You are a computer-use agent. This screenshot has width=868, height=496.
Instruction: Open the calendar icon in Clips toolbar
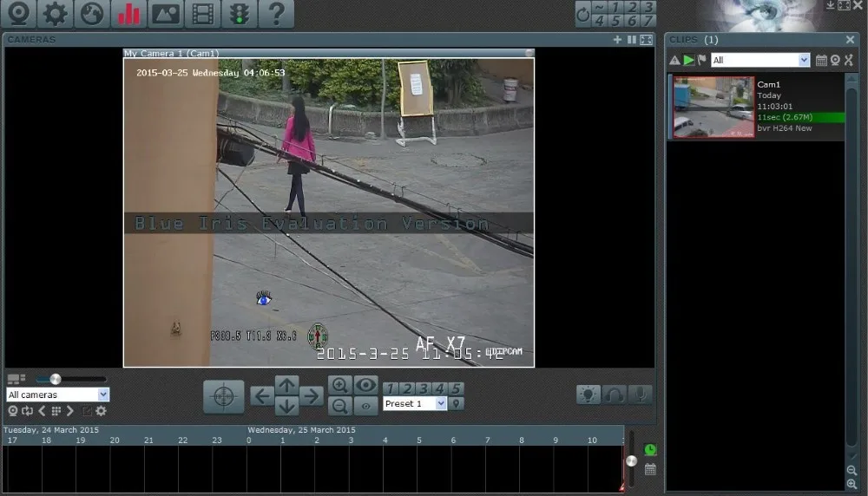tap(821, 61)
